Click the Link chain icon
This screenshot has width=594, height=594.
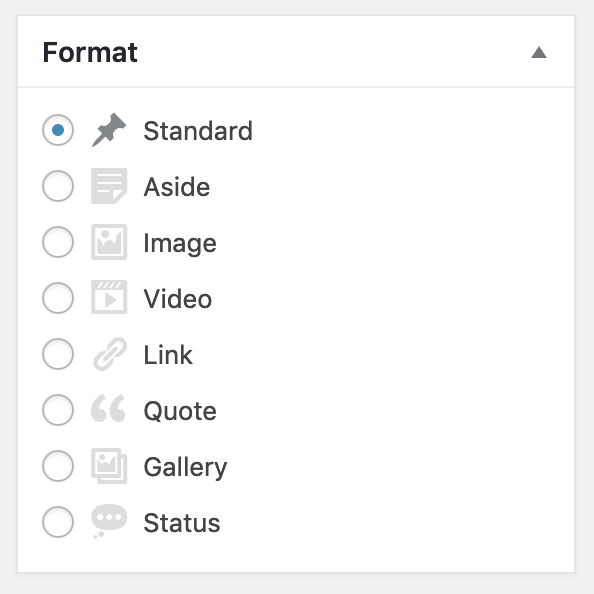point(110,354)
